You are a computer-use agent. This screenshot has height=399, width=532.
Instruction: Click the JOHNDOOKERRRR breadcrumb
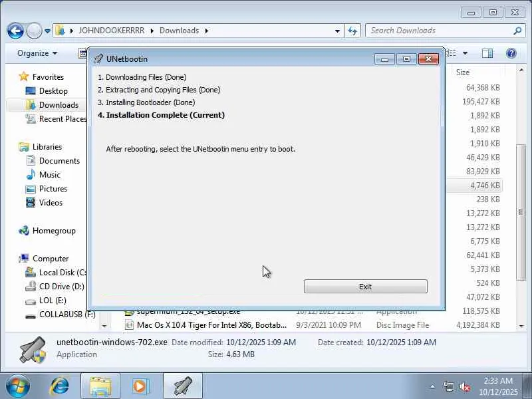click(x=112, y=31)
